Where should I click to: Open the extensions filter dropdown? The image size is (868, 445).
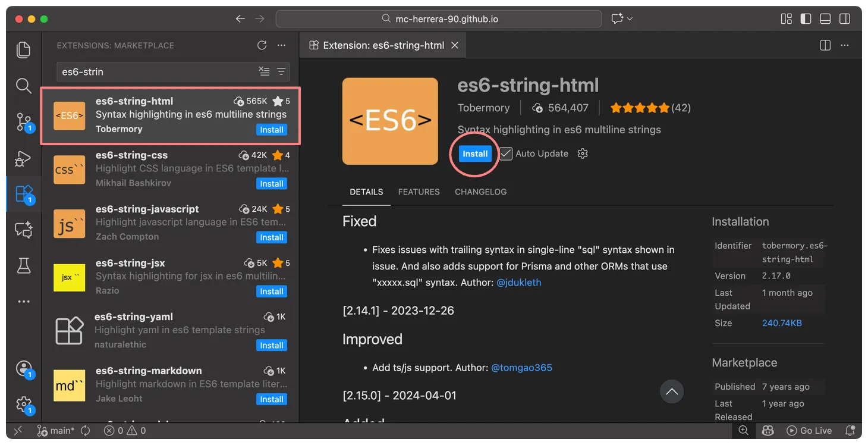tap(281, 70)
